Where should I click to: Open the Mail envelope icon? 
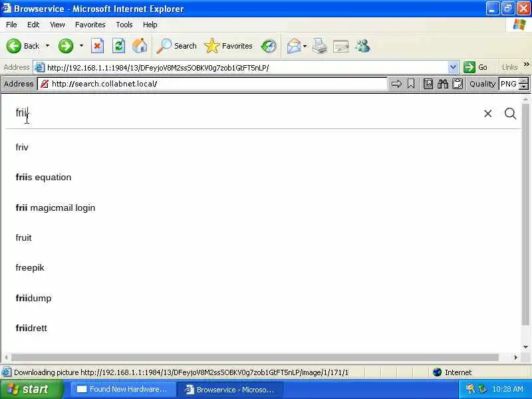(x=294, y=46)
